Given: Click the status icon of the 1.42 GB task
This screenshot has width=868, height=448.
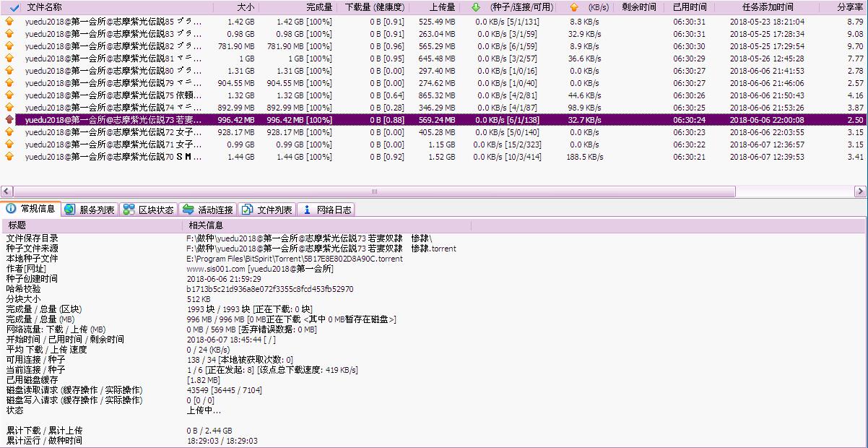Looking at the screenshot, I should click(x=9, y=22).
